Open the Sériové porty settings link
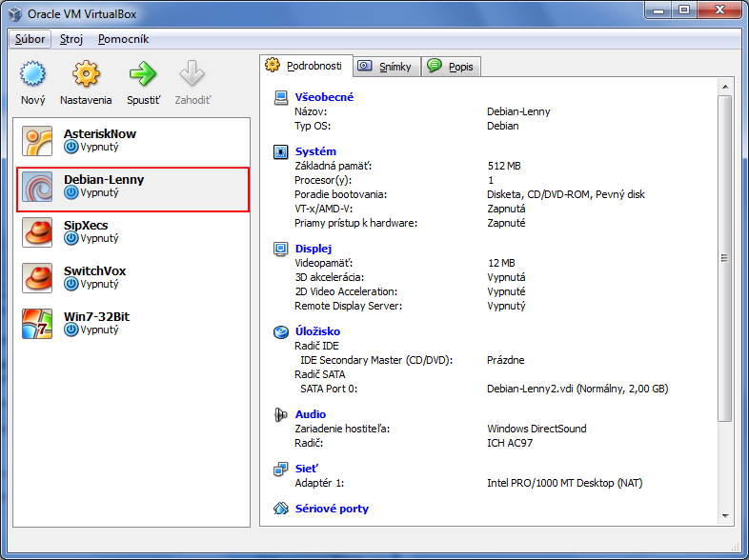 [x=332, y=509]
